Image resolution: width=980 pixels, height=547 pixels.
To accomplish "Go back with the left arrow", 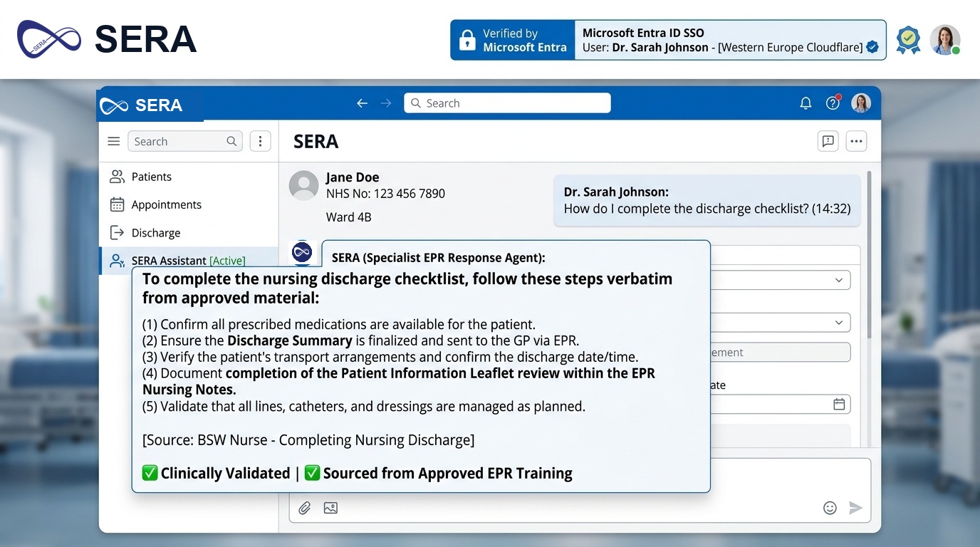I will click(362, 103).
